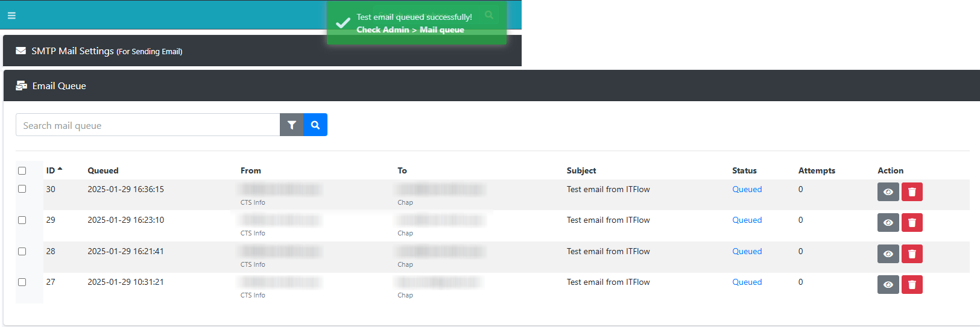The image size is (980, 327).
Task: View queued email ID 30
Action: point(888,192)
